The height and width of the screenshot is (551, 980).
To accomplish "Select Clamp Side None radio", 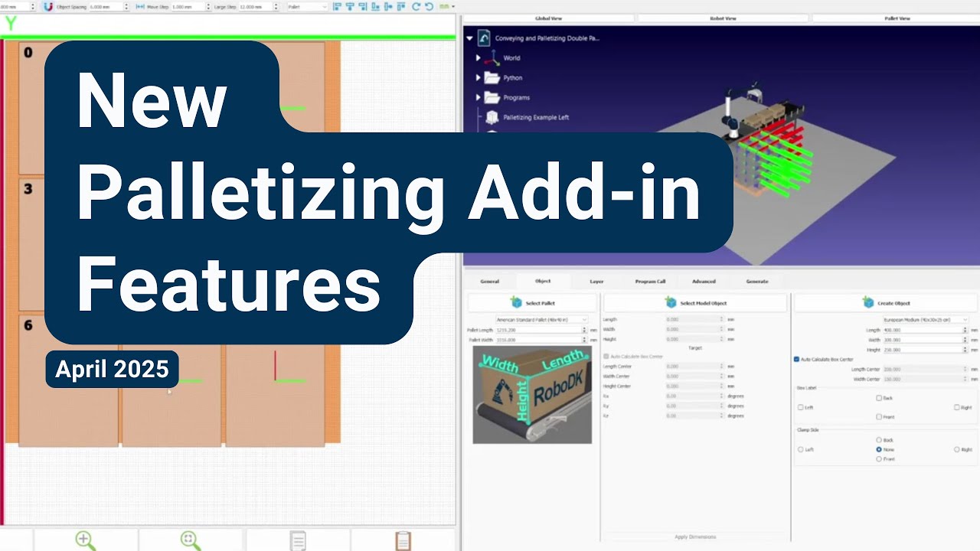I will coord(879,449).
